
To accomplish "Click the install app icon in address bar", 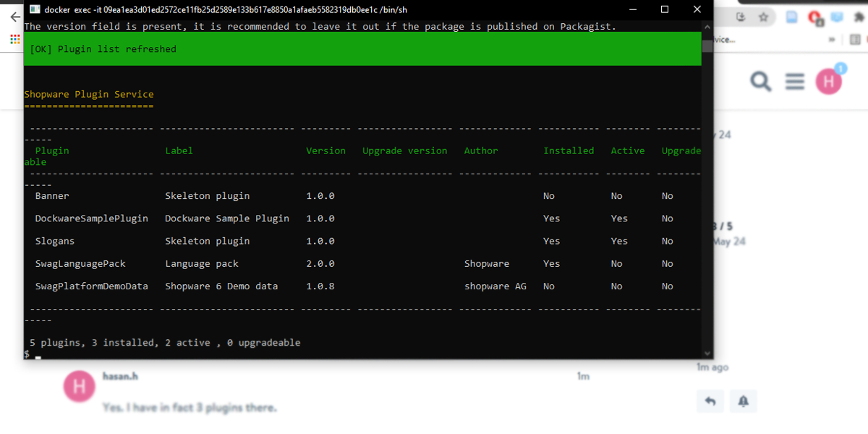I will [741, 17].
